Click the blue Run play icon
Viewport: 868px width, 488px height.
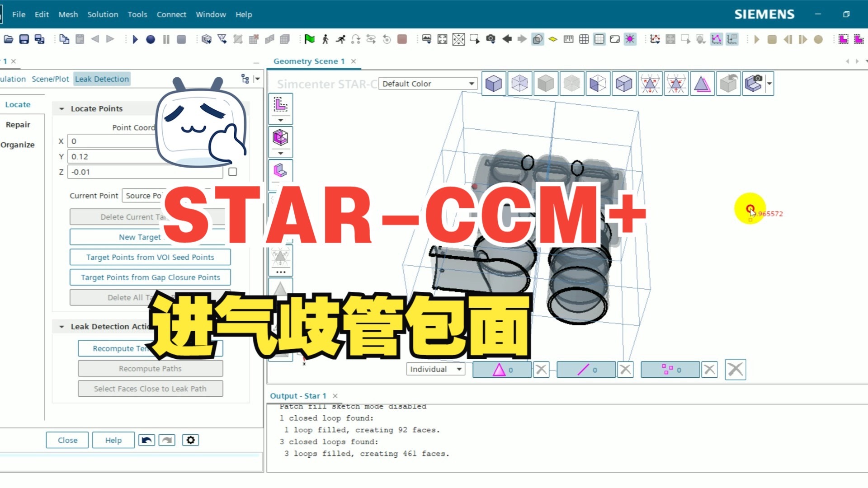click(x=135, y=39)
